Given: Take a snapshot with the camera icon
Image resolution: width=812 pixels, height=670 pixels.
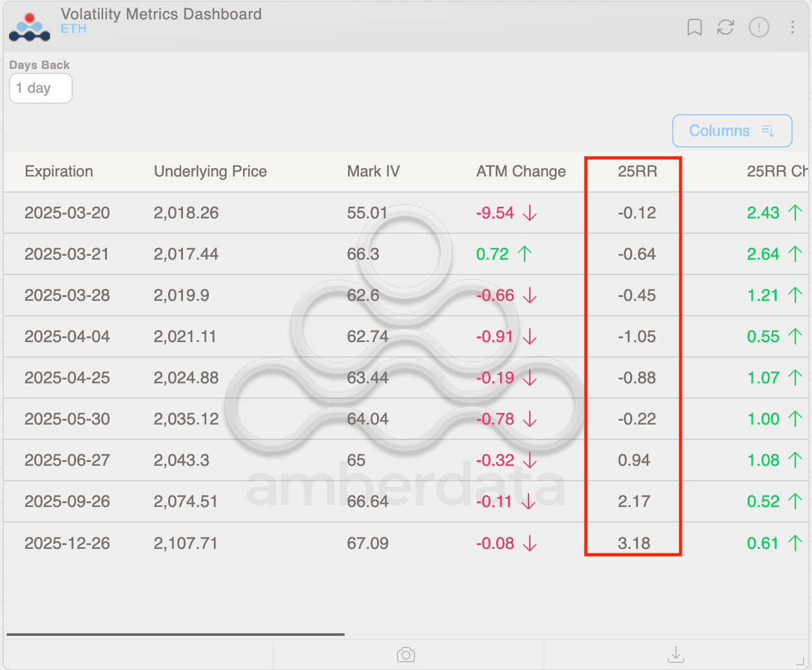Looking at the screenshot, I should (406, 655).
